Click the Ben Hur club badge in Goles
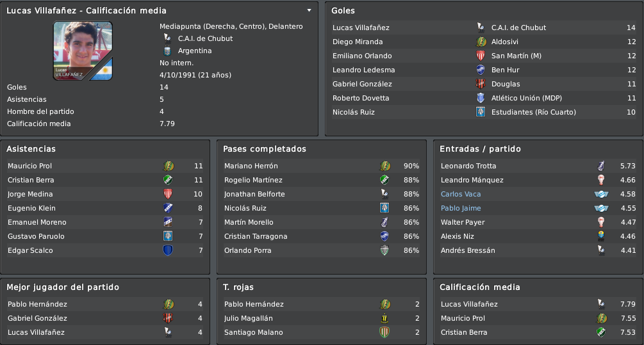 pos(481,70)
